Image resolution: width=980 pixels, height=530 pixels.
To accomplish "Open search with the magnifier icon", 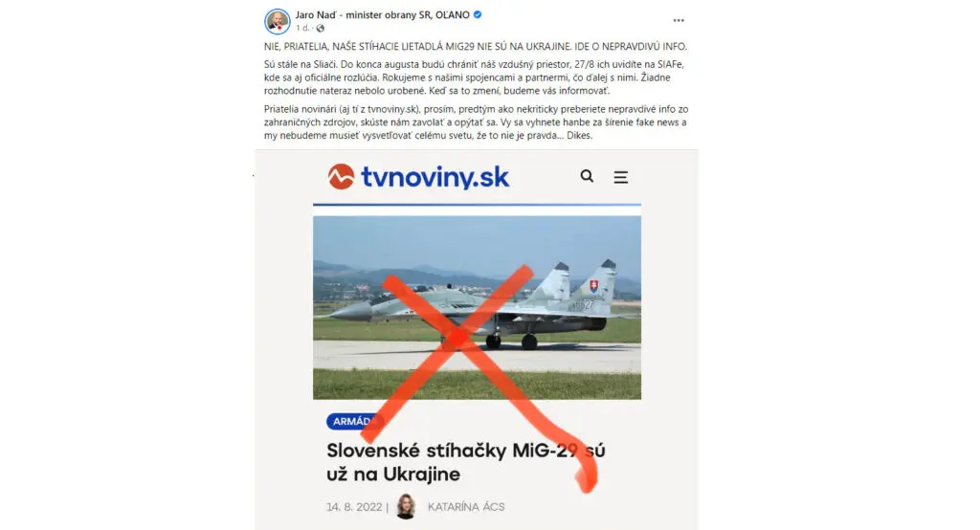I will click(x=587, y=176).
